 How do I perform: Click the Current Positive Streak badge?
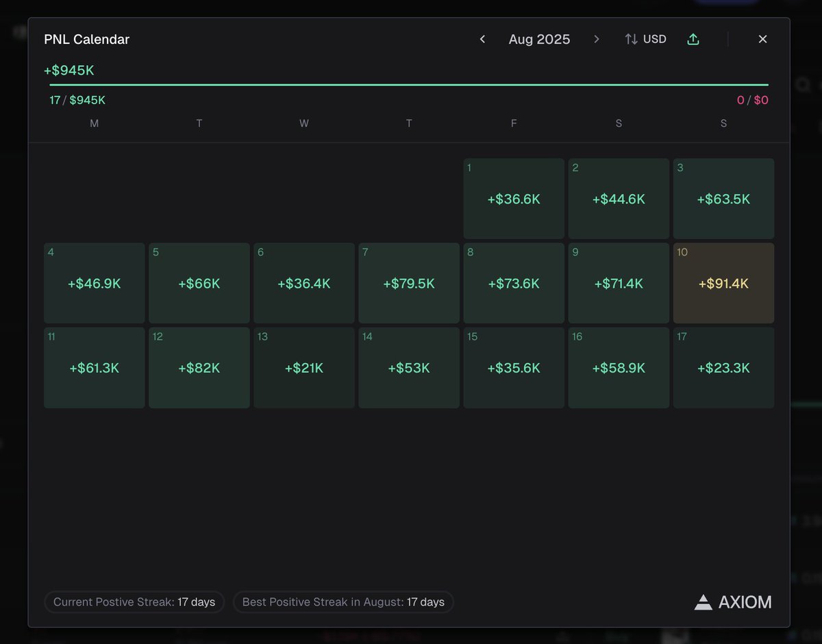[x=134, y=602]
